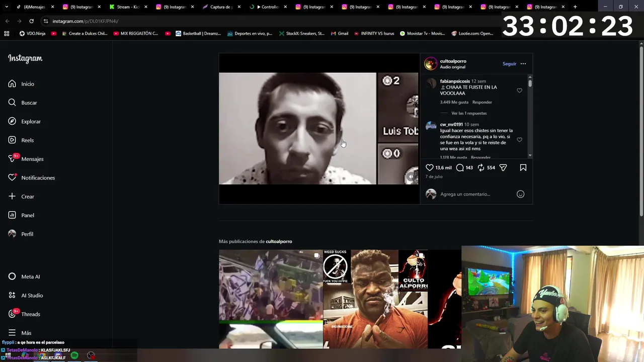Expand Ver las 1 respuestas
The width and height of the screenshot is (644, 362).
[469, 113]
